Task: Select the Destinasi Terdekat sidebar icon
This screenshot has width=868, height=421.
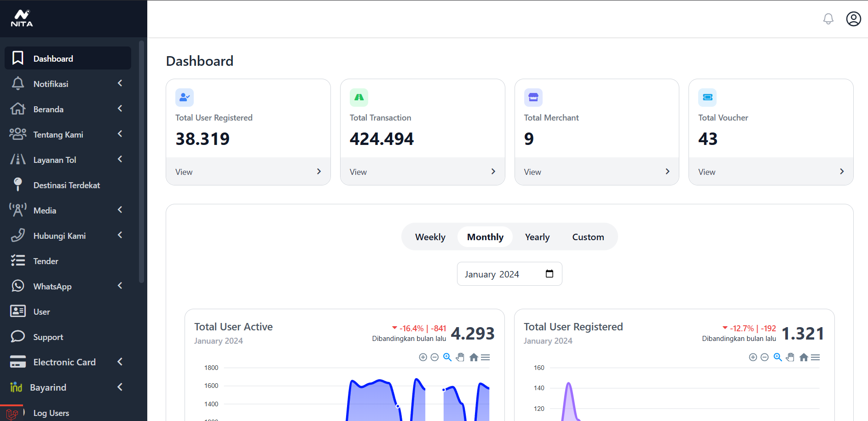Action: pos(18,185)
